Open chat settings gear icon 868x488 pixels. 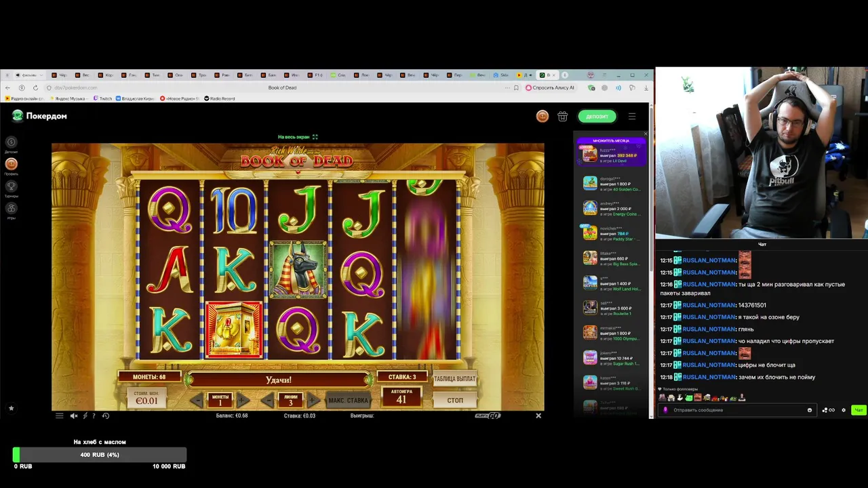tap(844, 410)
